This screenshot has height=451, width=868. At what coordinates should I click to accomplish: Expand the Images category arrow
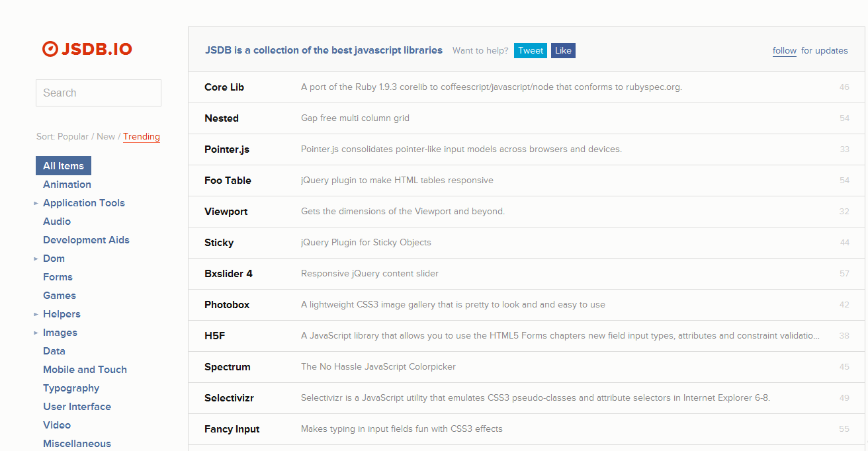(36, 333)
